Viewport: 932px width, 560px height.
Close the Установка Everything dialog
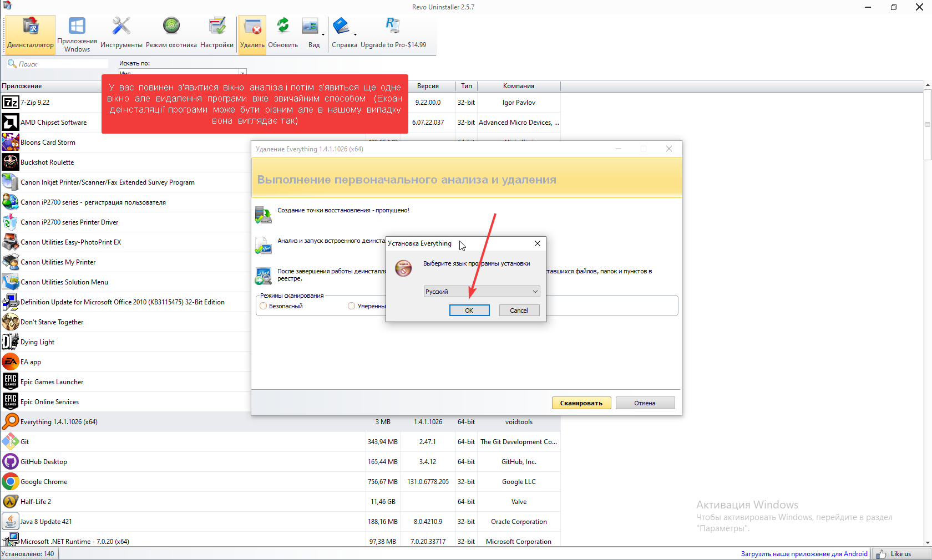[x=537, y=243]
